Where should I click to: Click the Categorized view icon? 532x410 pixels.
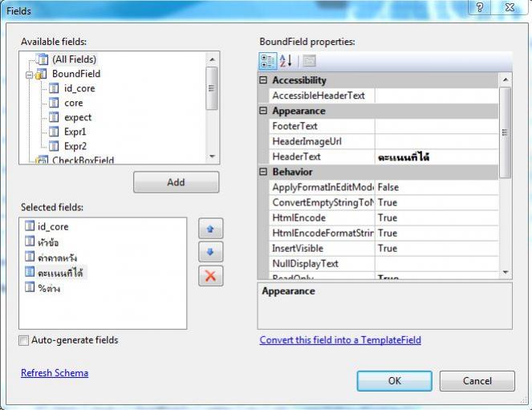tap(268, 61)
